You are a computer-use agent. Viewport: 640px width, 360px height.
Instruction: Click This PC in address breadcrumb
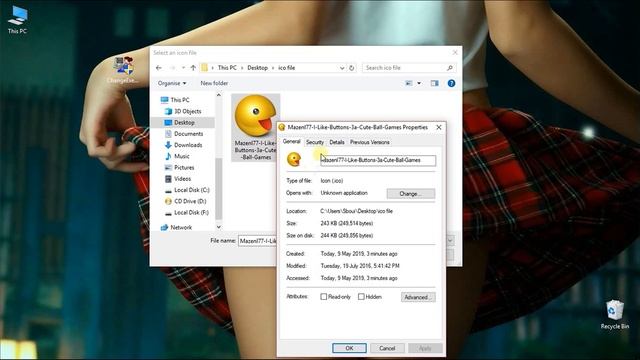pos(227,68)
